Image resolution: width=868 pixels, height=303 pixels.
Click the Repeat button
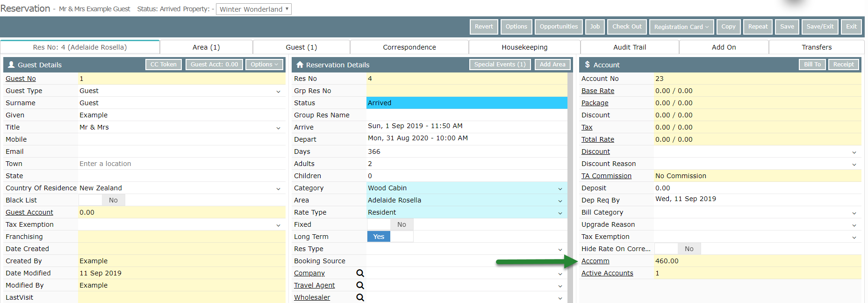758,27
